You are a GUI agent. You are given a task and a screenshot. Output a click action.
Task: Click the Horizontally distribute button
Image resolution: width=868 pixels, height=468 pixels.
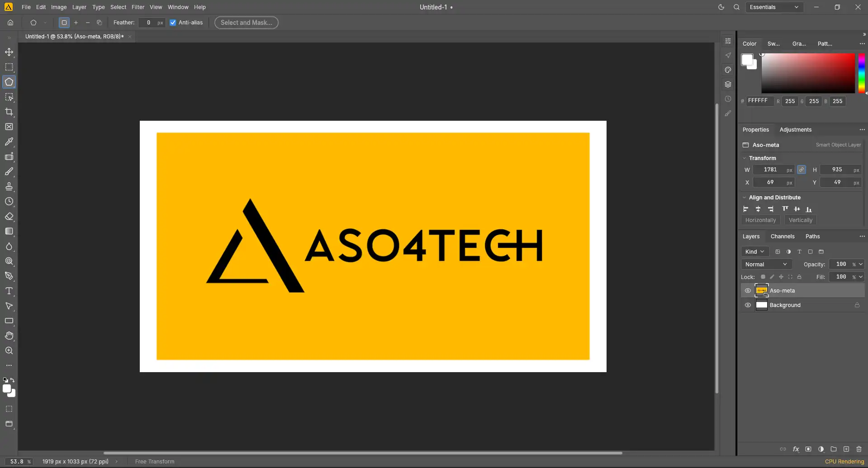pos(760,220)
